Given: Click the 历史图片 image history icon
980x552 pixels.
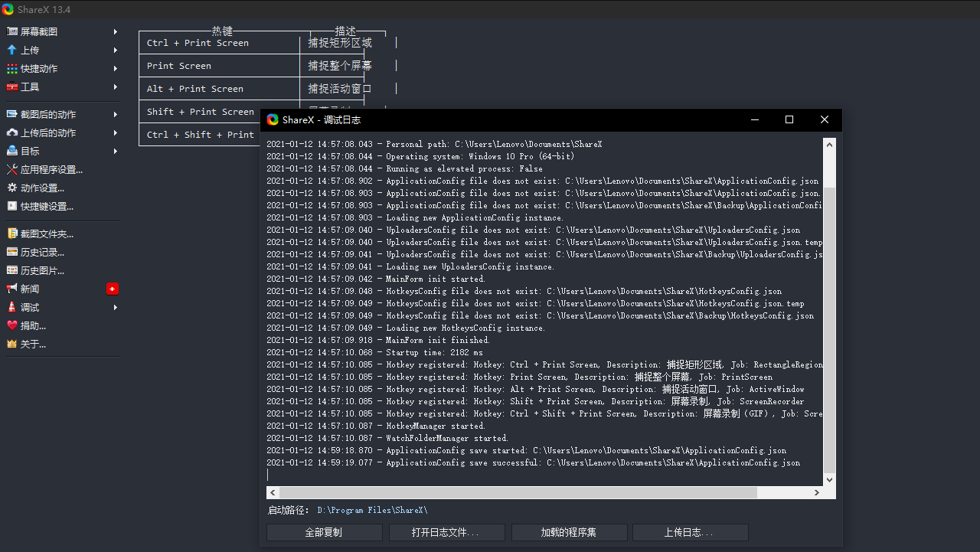Looking at the screenshot, I should [x=12, y=270].
